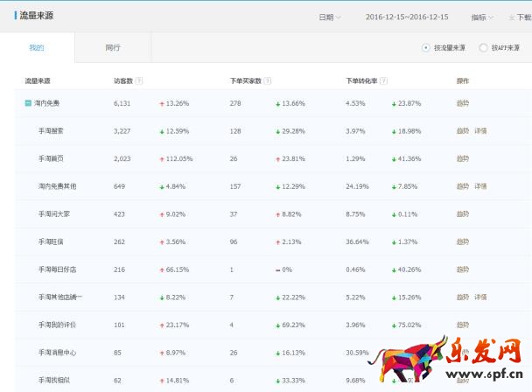The height and width of the screenshot is (392, 532).
Task: Click the help icon beside 下单转化率
Action: click(x=384, y=81)
